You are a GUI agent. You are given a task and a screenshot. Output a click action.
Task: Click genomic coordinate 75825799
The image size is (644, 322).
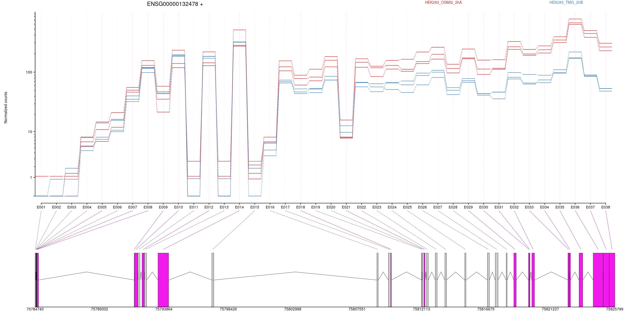coord(615,309)
